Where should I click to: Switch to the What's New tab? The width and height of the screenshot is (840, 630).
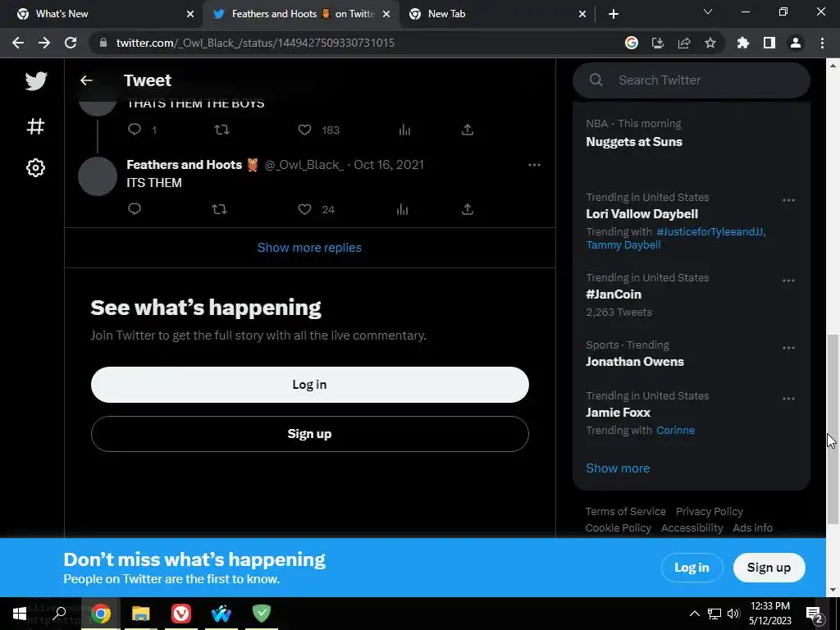(102, 14)
